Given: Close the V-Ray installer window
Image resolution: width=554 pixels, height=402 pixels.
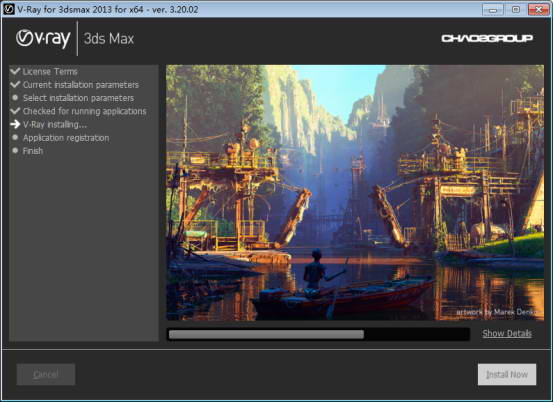Looking at the screenshot, I should (x=539, y=10).
